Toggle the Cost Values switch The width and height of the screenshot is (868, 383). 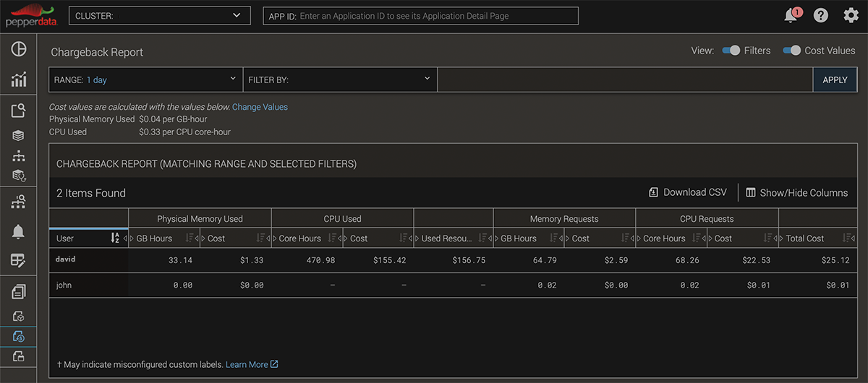coord(792,51)
